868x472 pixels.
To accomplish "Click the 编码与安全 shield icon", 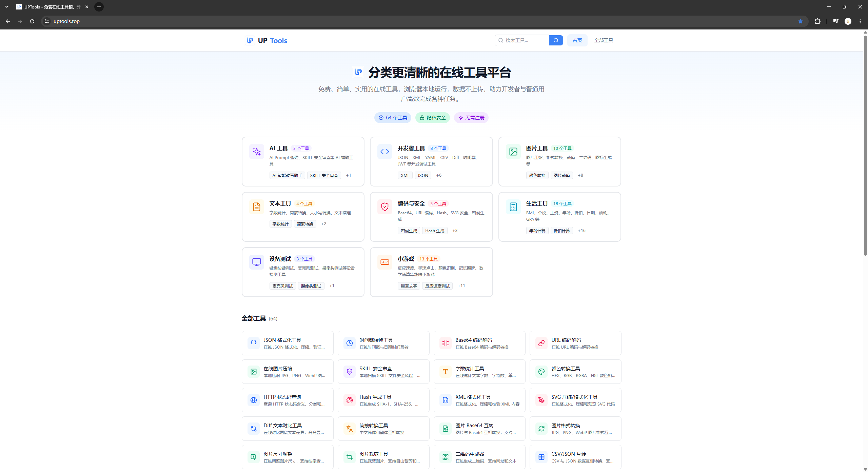I will [x=384, y=207].
